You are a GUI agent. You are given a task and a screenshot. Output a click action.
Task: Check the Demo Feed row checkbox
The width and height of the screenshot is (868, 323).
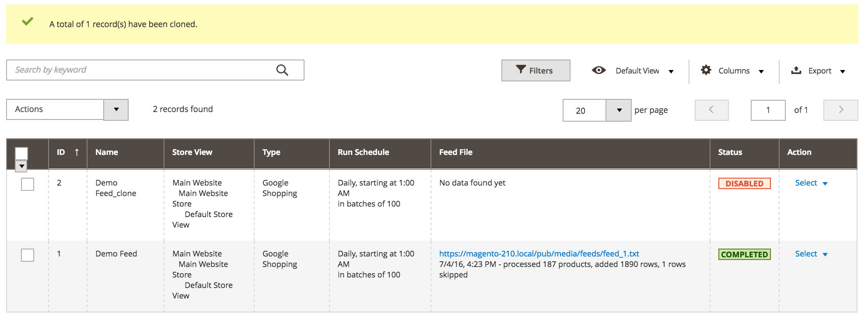28,255
